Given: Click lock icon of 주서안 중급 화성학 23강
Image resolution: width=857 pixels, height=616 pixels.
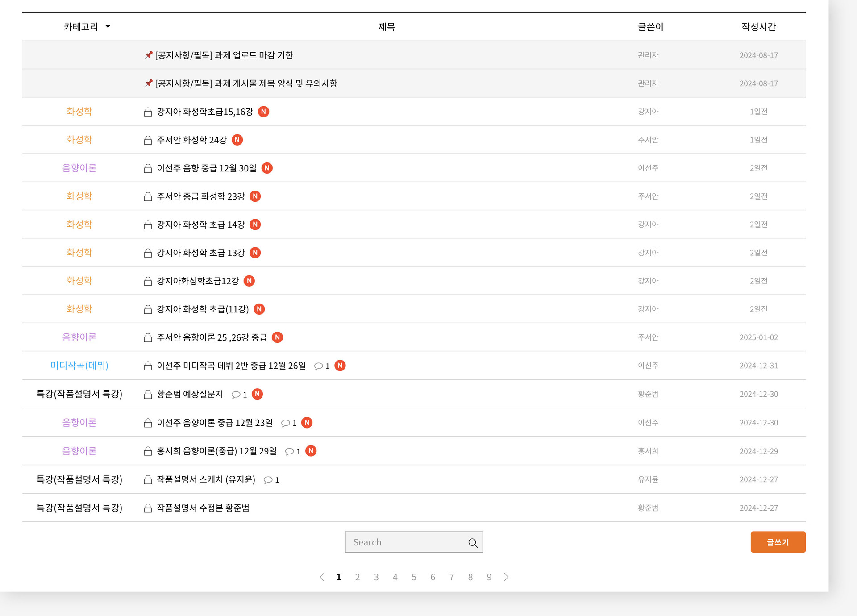Looking at the screenshot, I should pyautogui.click(x=148, y=196).
